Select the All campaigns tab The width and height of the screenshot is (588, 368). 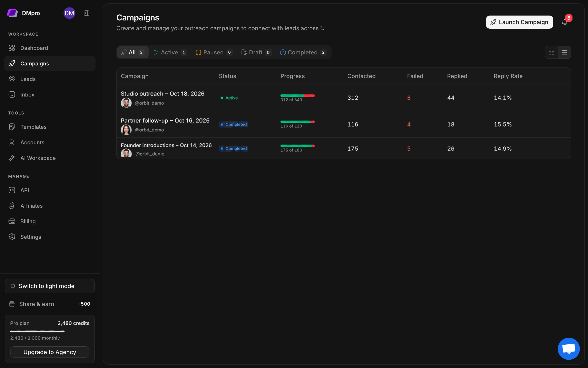(x=133, y=52)
